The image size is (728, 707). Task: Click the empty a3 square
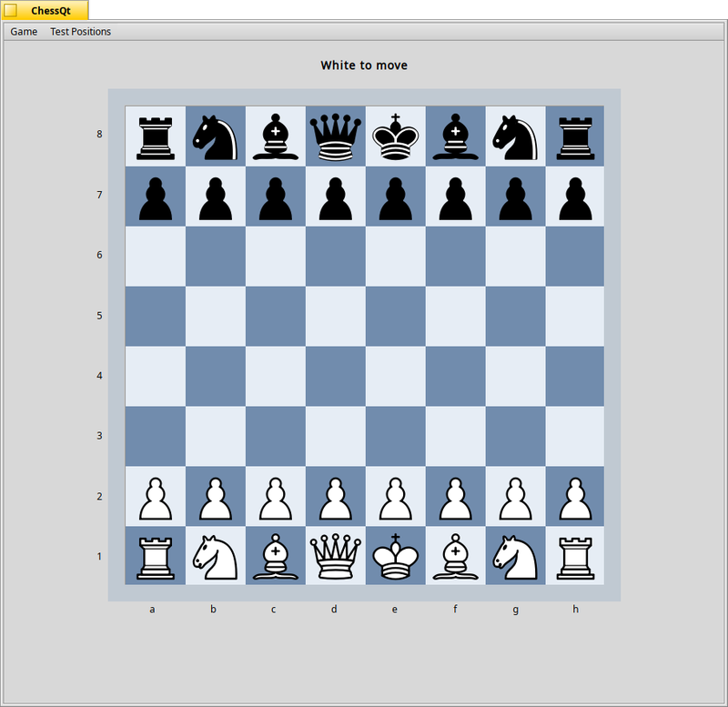(156, 436)
